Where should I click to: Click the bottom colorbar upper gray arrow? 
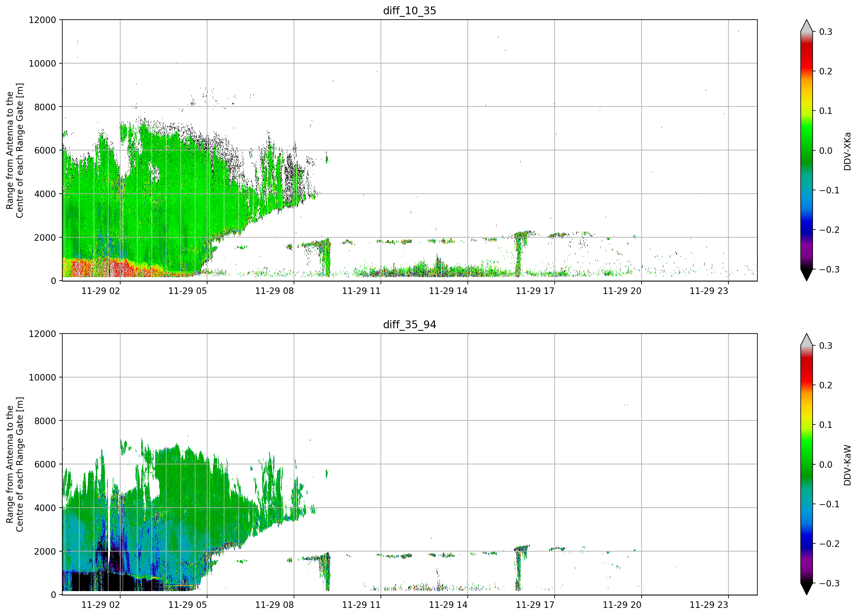[807, 340]
